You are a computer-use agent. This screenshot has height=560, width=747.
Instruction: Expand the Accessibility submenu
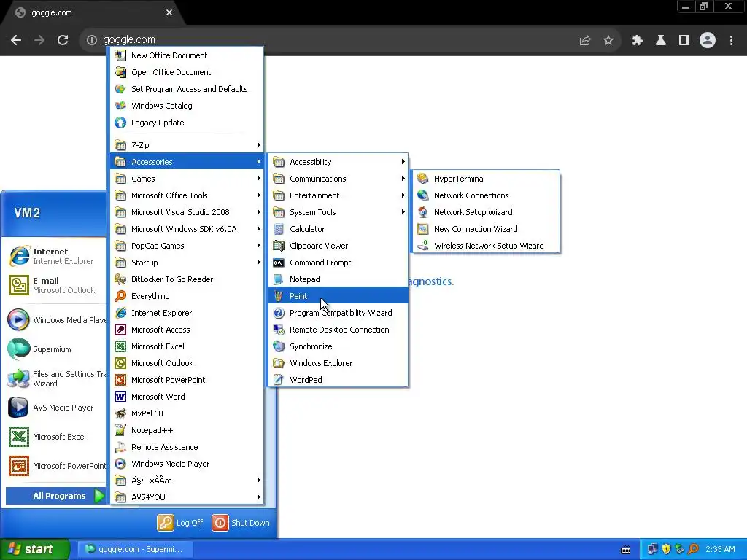[x=338, y=162]
